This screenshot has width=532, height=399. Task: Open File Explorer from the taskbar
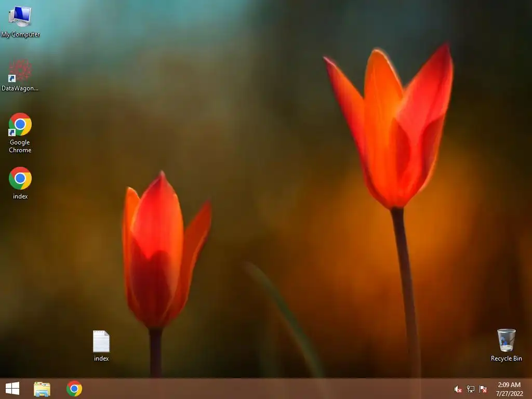(42, 389)
